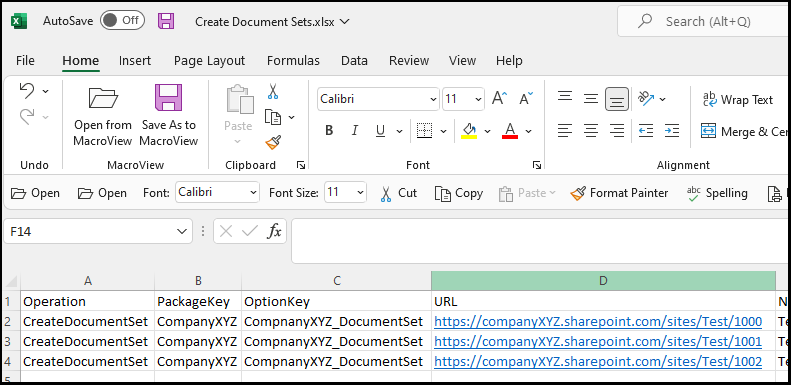
Task: Expand the Undo history dropdown
Action: pyautogui.click(x=45, y=91)
